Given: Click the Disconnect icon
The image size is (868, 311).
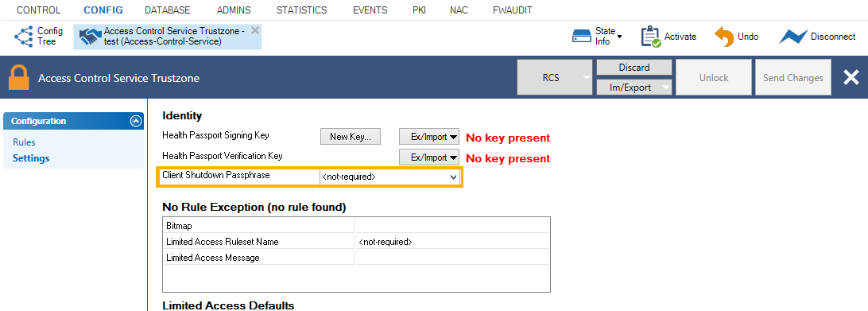Looking at the screenshot, I should (x=793, y=37).
